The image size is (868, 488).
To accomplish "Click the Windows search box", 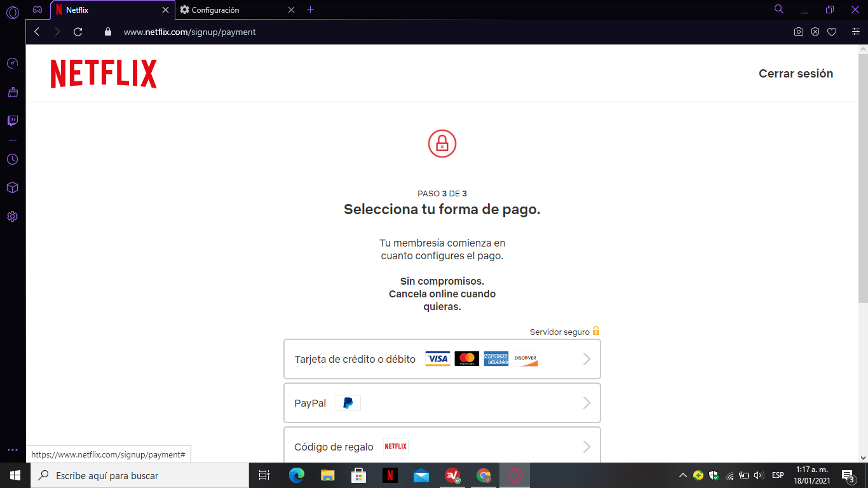I will click(140, 475).
